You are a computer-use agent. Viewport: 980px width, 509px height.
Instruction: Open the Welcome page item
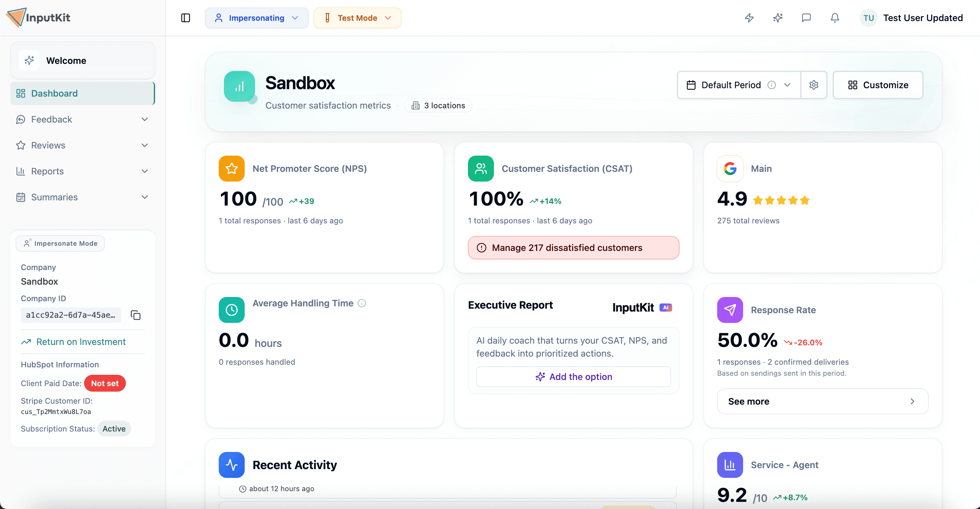pos(82,60)
